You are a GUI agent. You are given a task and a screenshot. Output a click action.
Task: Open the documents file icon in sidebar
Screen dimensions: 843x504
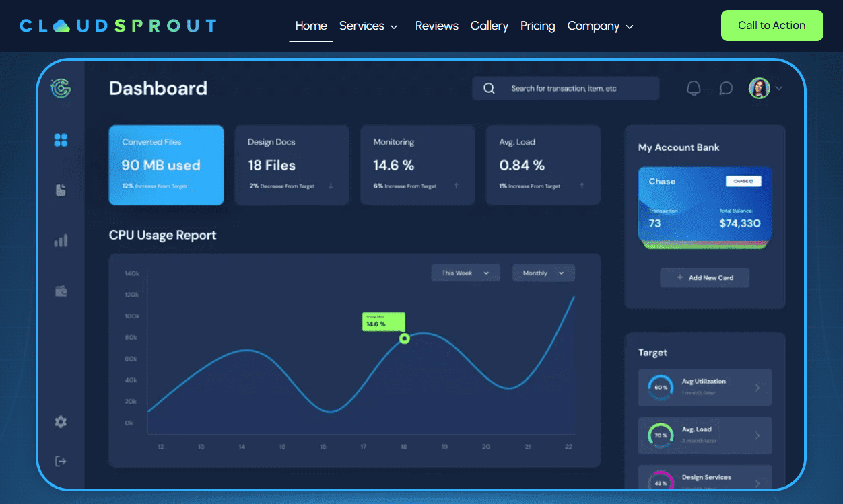point(61,190)
